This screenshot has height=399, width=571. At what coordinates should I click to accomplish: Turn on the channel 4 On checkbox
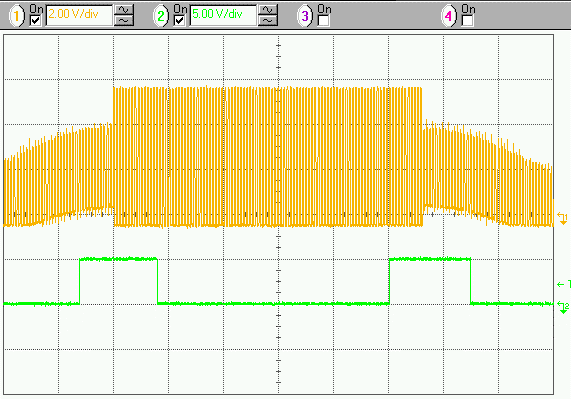coord(468,21)
